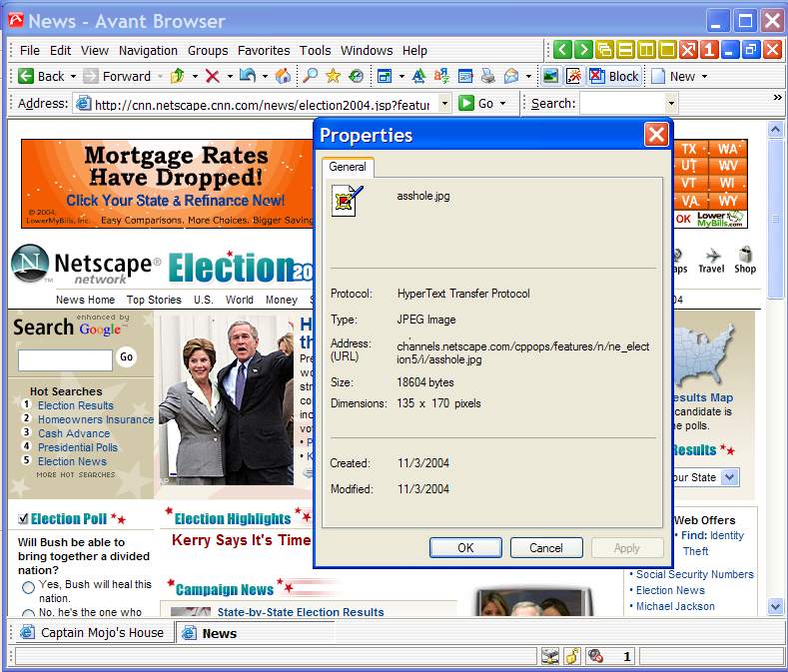Click the Print icon in toolbar
This screenshot has width=788, height=672.
click(x=487, y=76)
